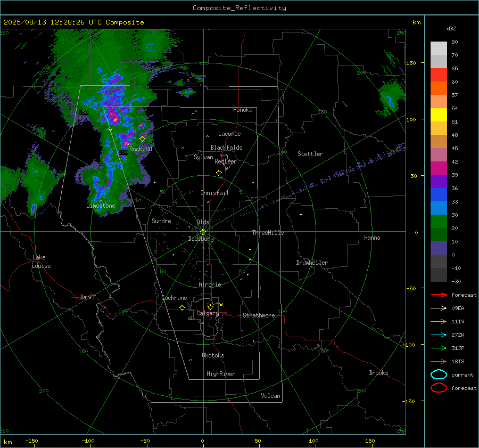Click the Vulcan label
Viewport: 479px width, 448px height.
click(271, 396)
